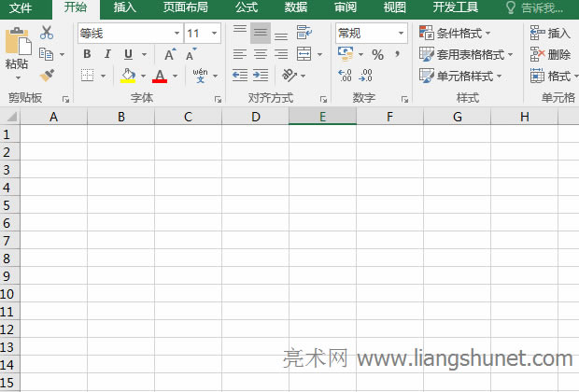Click the Increase Font Size icon
This screenshot has height=392, width=579.
pyautogui.click(x=170, y=54)
